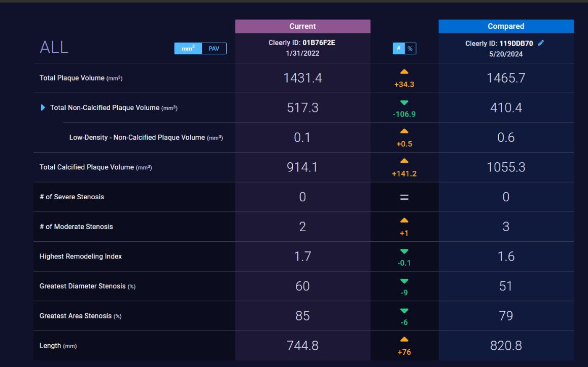
Task: Click Low-Density Non-Calcified Plaque Volume label
Action: click(146, 137)
